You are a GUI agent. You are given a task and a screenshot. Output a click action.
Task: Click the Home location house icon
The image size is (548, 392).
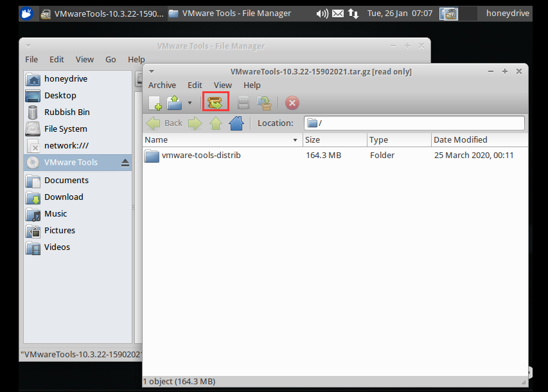pyautogui.click(x=236, y=123)
